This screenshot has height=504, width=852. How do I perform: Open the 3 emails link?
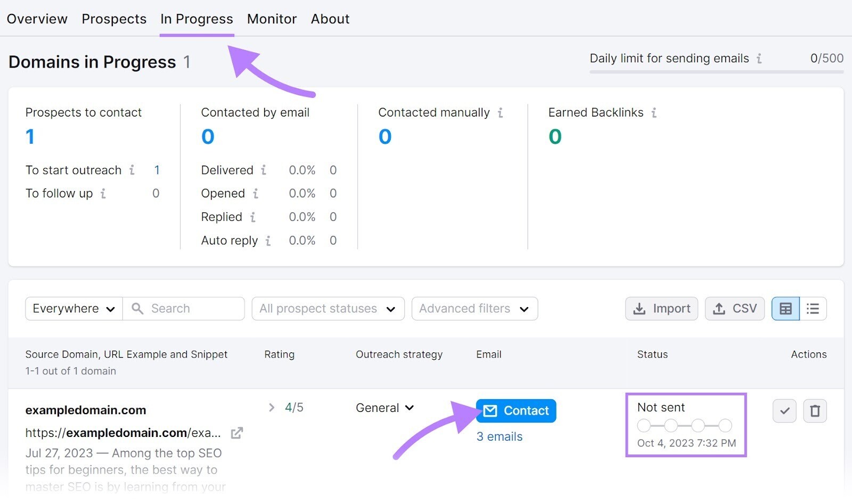click(x=499, y=436)
